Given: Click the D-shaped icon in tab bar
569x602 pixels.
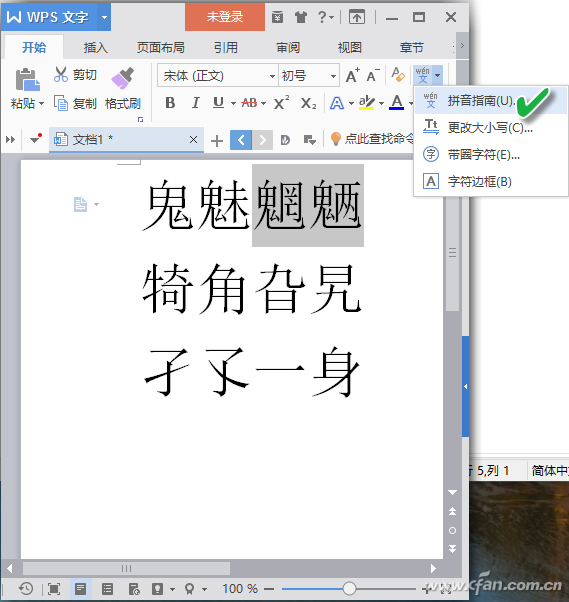Looking at the screenshot, I should coord(285,140).
